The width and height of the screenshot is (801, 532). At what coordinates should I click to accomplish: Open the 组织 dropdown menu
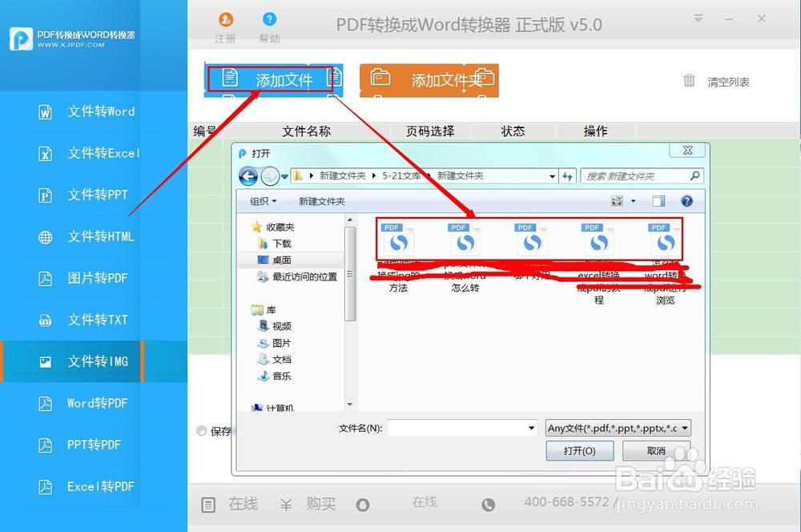click(x=263, y=201)
